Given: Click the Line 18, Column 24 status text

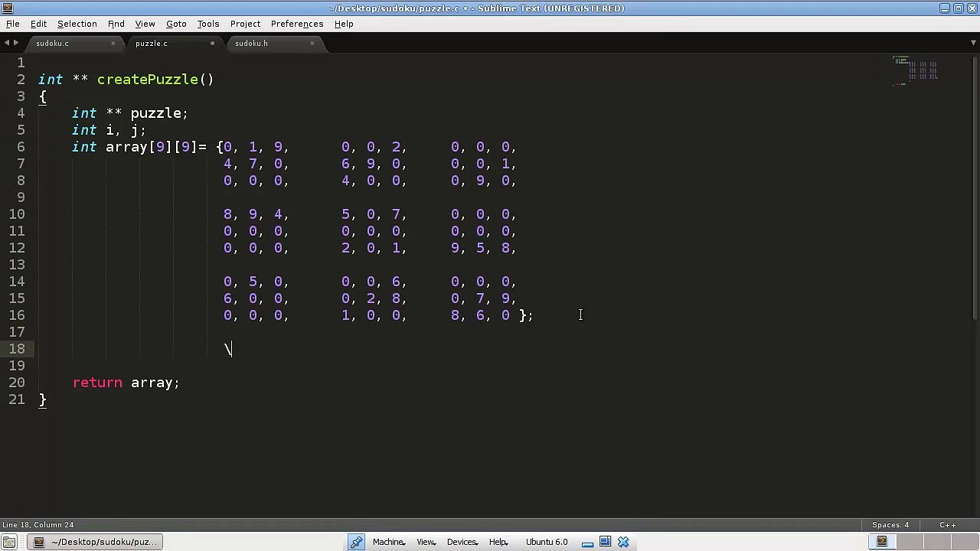Looking at the screenshot, I should [38, 525].
